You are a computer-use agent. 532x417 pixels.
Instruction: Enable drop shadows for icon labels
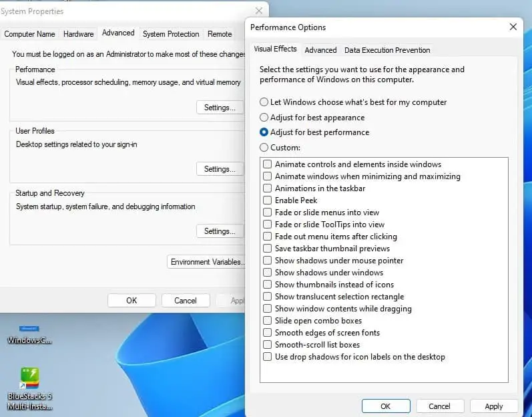click(268, 357)
